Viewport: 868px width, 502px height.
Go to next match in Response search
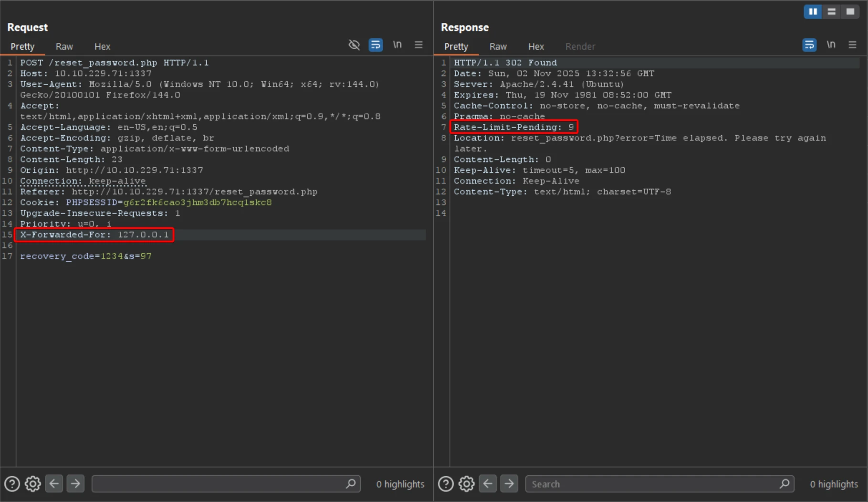tap(509, 484)
